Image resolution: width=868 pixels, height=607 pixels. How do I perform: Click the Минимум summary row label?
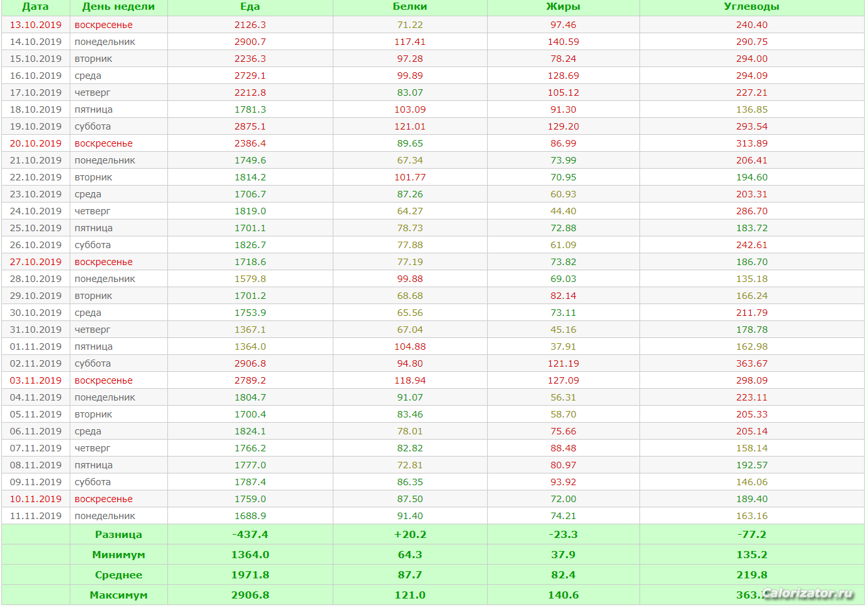[119, 555]
